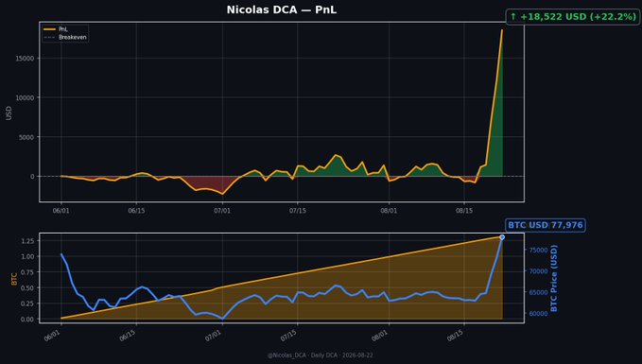The image size is (642, 364).
Task: Click the "65000" tick on the BTC price axis
Action: [538, 293]
